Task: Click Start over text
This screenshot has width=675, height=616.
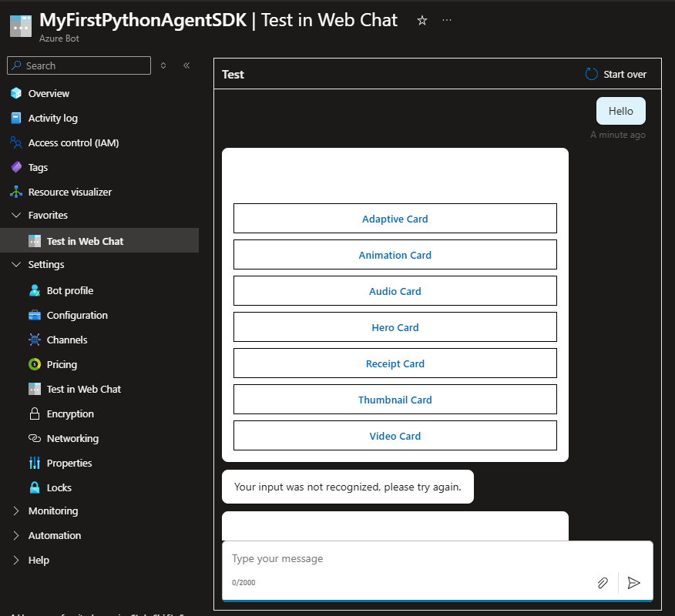Action: (x=625, y=75)
